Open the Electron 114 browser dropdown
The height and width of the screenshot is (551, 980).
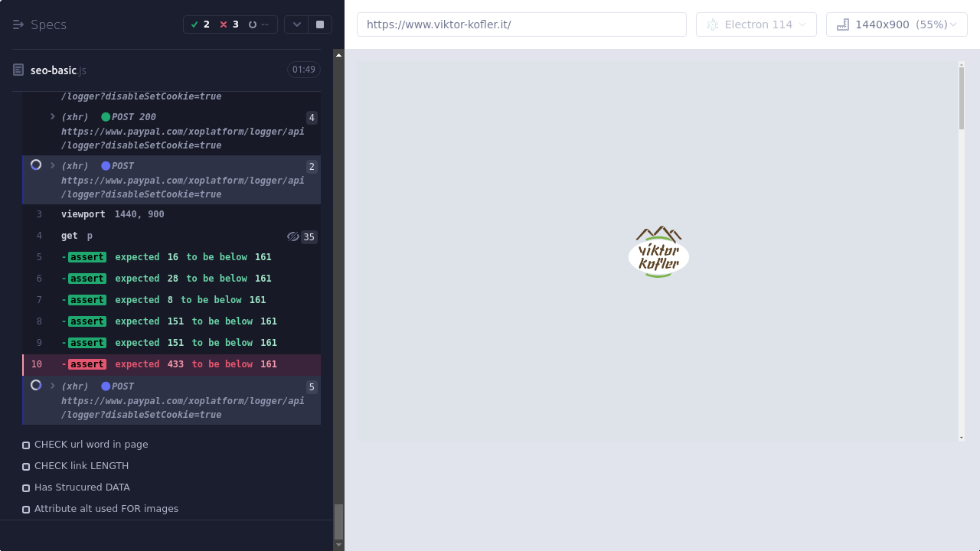tap(756, 24)
